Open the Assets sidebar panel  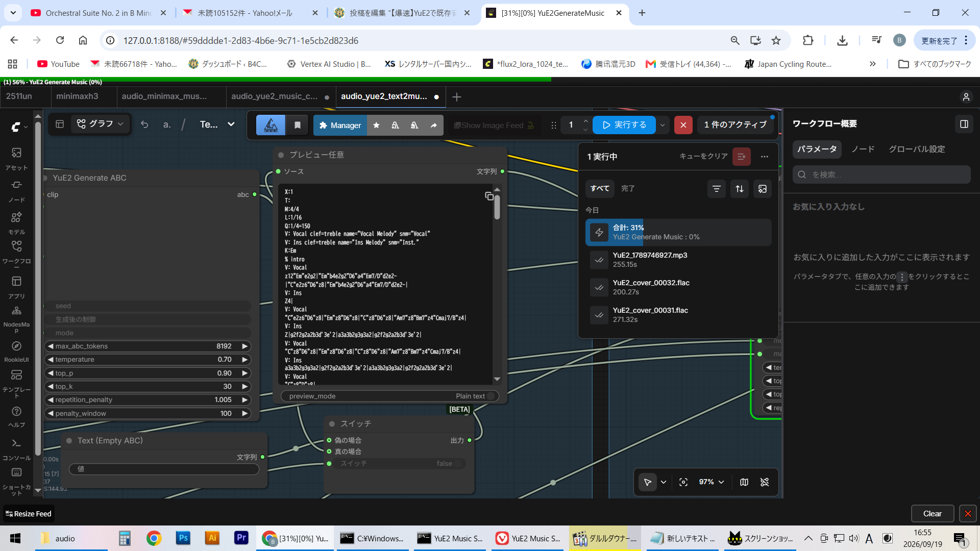pos(16,158)
